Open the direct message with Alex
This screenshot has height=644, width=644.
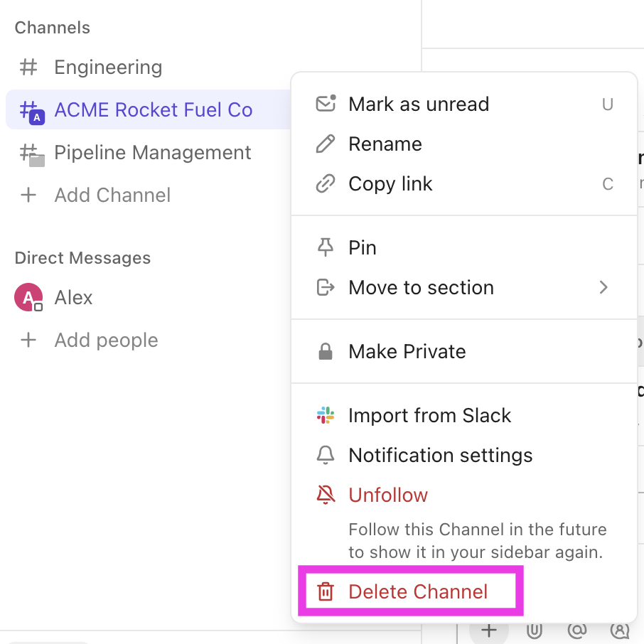(73, 298)
